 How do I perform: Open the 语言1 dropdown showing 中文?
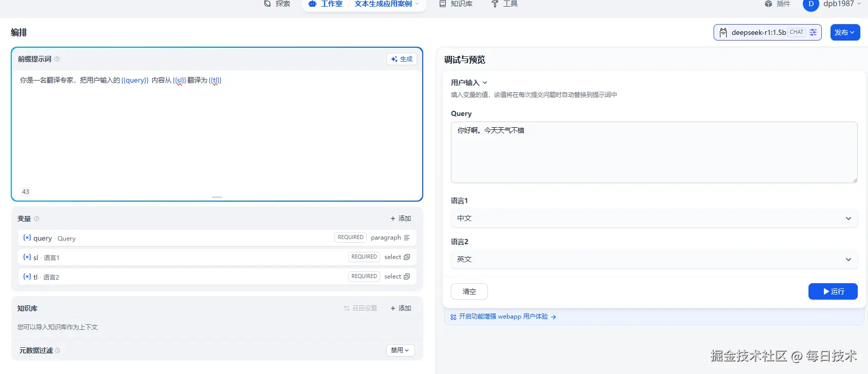(654, 218)
